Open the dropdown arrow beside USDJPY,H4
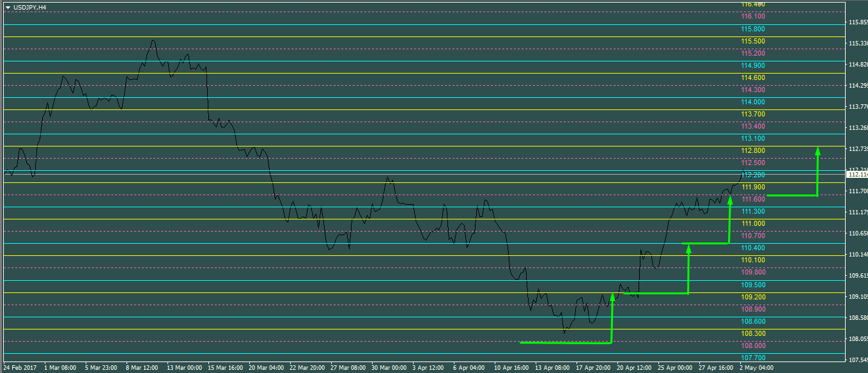 point(8,7)
